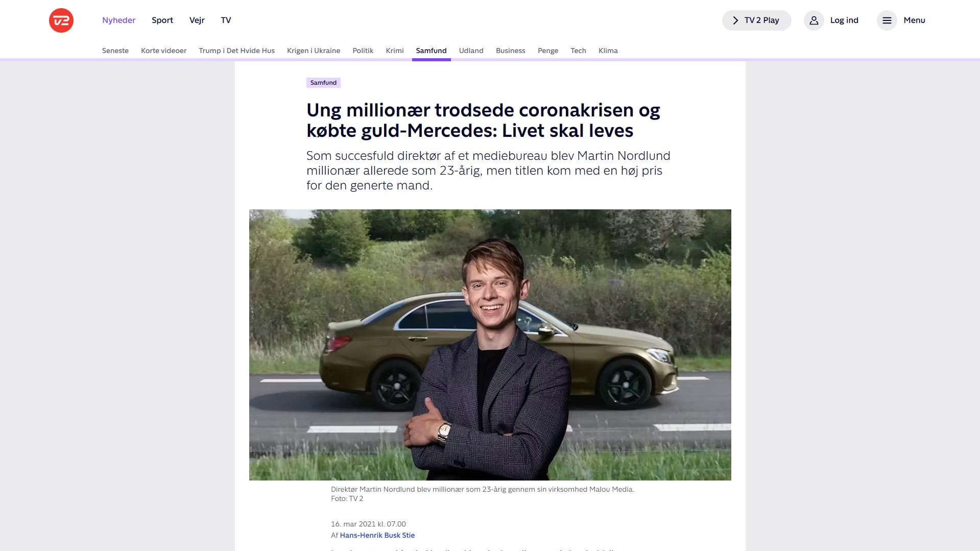Open the Vejr section
The height and width of the screenshot is (551, 980).
point(197,20)
